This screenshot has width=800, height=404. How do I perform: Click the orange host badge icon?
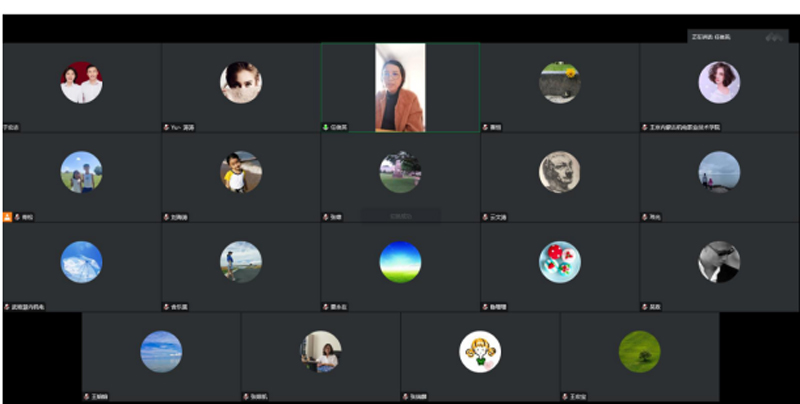tap(8, 216)
